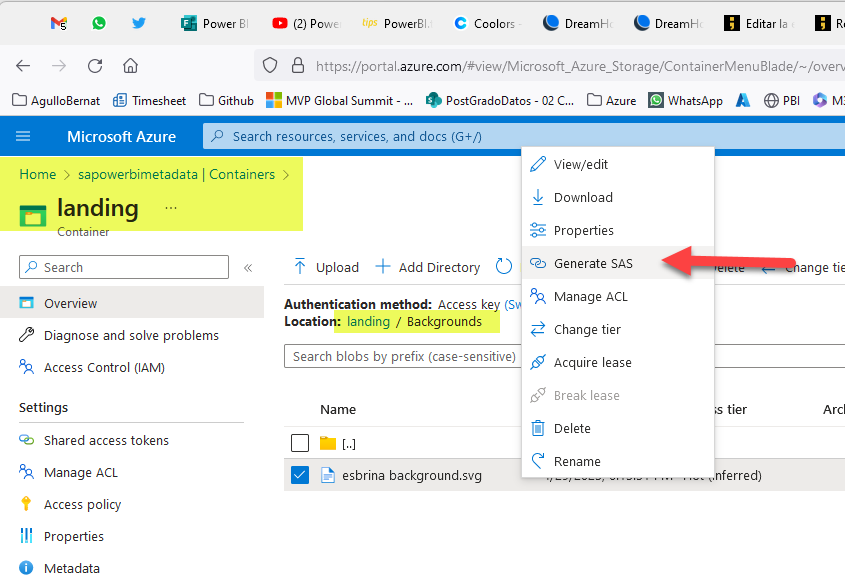Open the landing container ellipsis menu
845x580 pixels.
click(171, 208)
